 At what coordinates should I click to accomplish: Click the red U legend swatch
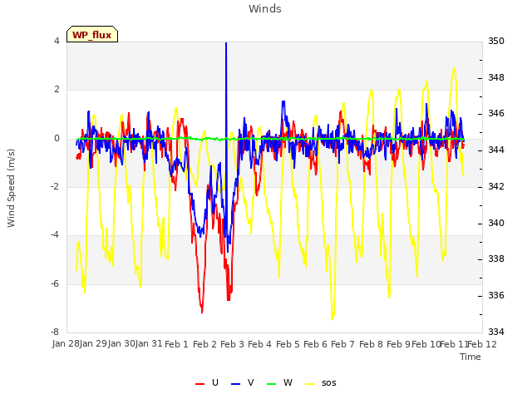tap(199, 384)
